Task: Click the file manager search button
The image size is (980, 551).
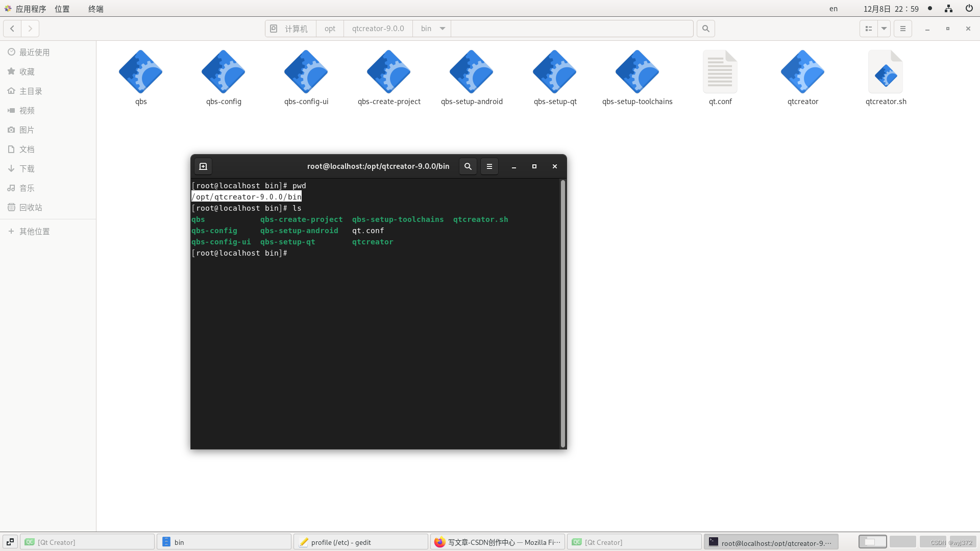Action: [706, 29]
